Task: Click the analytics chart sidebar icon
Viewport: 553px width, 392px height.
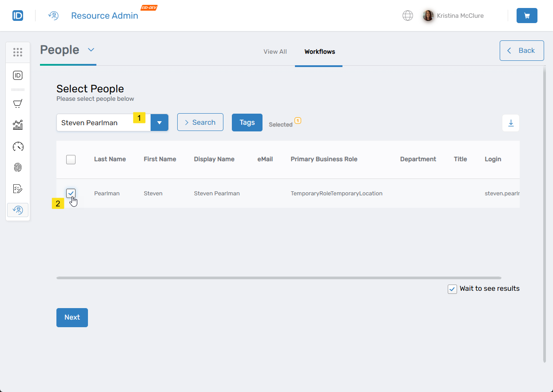Action: (x=18, y=125)
